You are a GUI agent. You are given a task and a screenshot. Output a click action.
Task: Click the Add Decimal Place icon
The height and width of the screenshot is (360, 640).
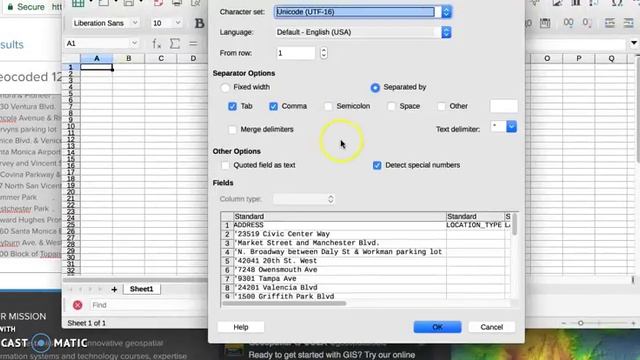tap(568, 23)
